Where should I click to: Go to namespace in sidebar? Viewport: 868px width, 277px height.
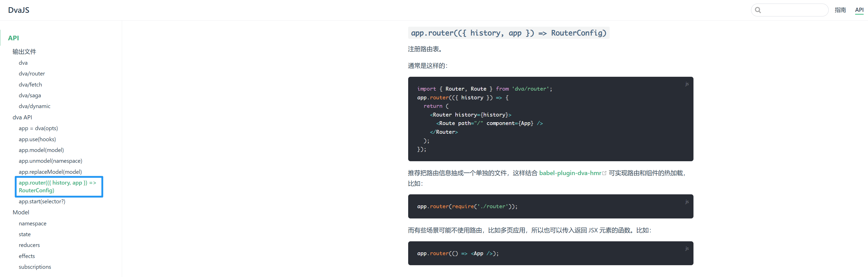[33, 224]
